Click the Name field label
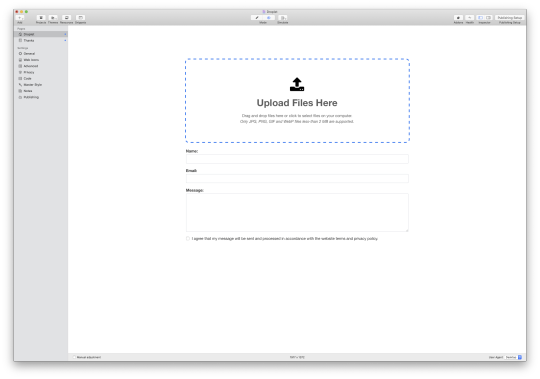This screenshot has width=540, height=379. (192, 151)
